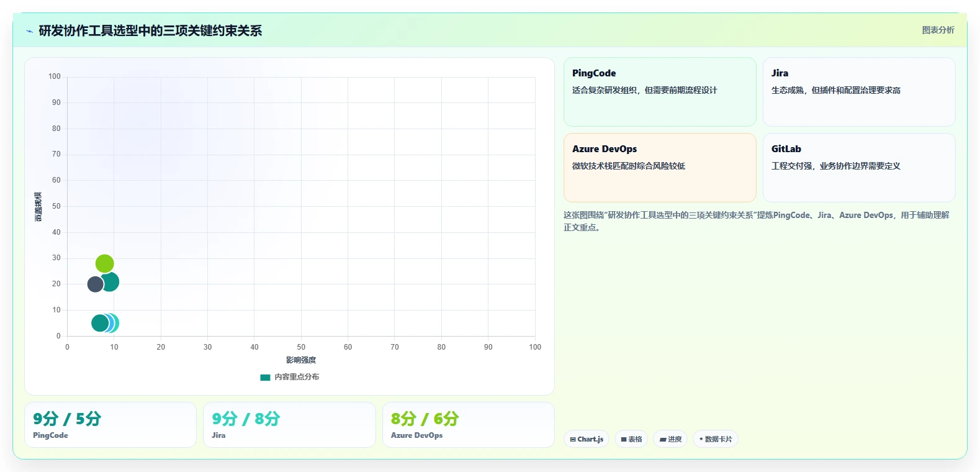This screenshot has height=472, width=980.
Task: Click the parallelogram icon in the 进度 tag
Action: [663, 439]
